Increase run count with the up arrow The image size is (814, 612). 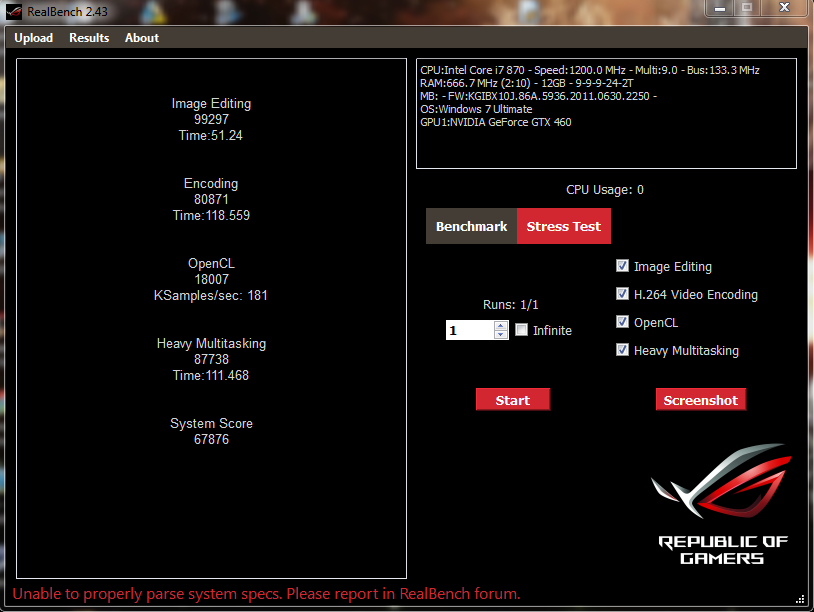coord(501,325)
